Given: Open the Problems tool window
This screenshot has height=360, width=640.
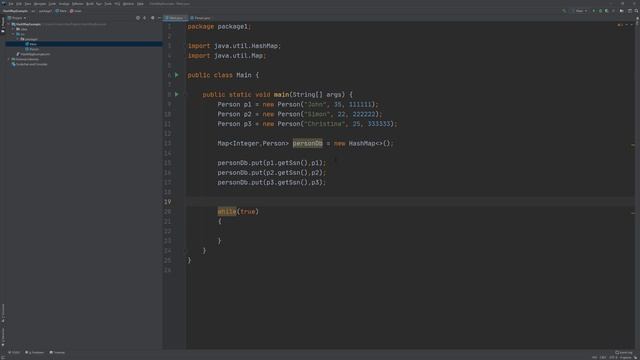Looking at the screenshot, I should [x=35, y=352].
